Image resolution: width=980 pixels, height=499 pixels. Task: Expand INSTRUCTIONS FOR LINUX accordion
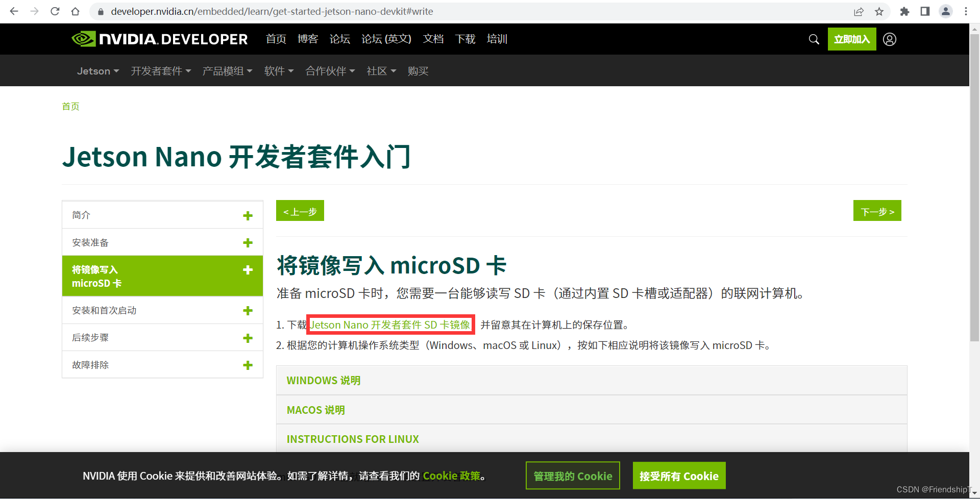coord(592,439)
